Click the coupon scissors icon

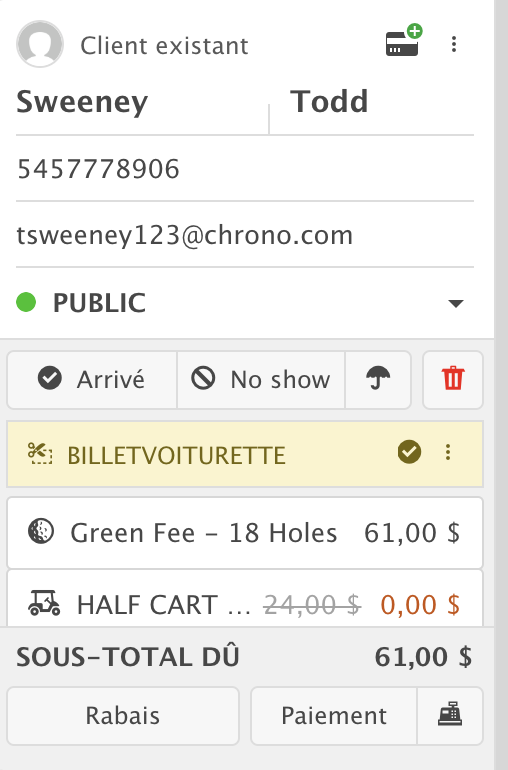tap(40, 453)
